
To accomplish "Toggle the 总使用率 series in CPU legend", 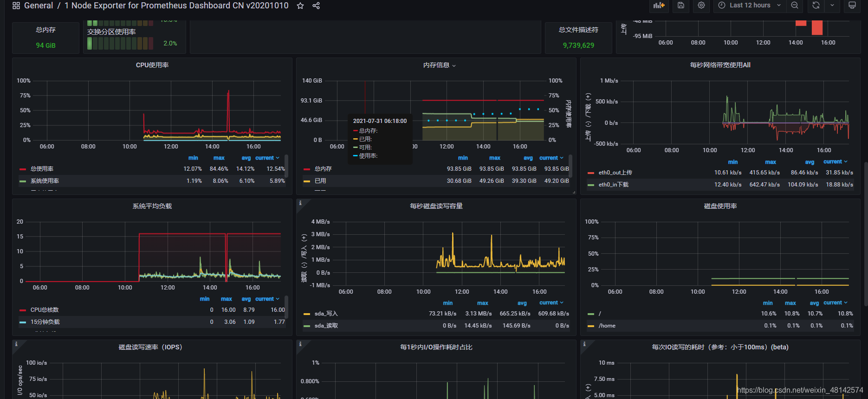I will pos(42,169).
